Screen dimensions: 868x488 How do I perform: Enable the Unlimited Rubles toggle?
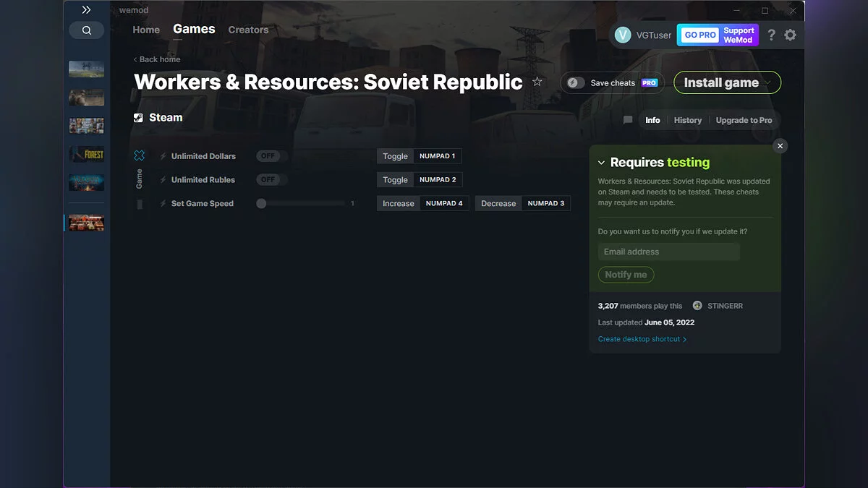[x=269, y=179]
